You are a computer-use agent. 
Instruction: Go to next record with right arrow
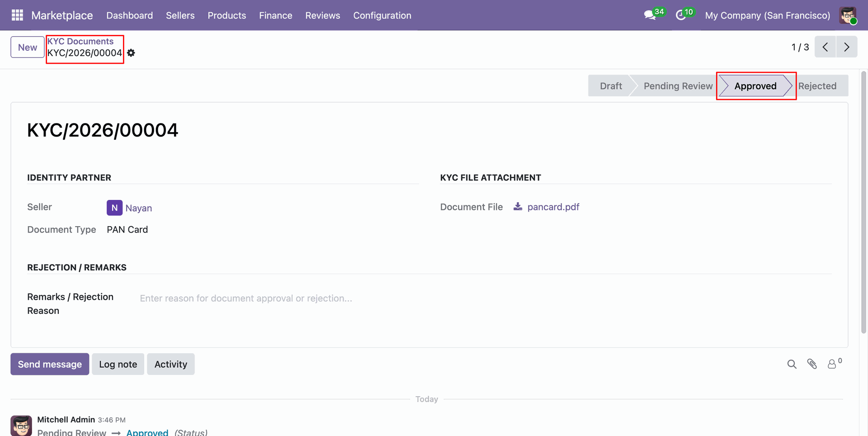pyautogui.click(x=847, y=47)
